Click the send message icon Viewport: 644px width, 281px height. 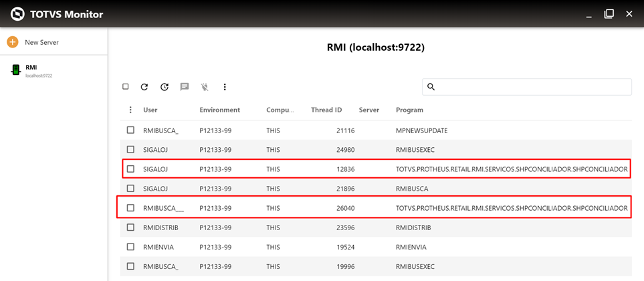tap(185, 87)
